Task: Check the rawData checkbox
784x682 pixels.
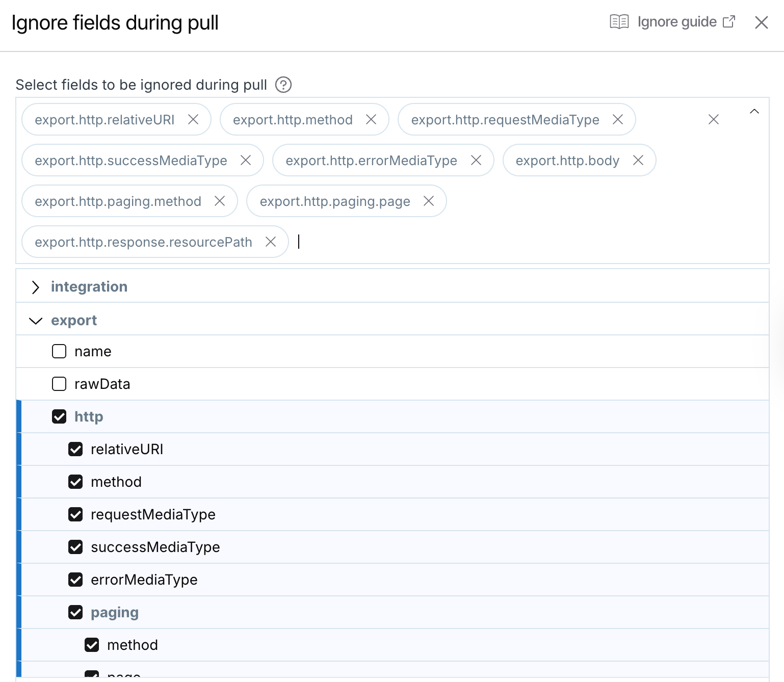Action: tap(59, 384)
